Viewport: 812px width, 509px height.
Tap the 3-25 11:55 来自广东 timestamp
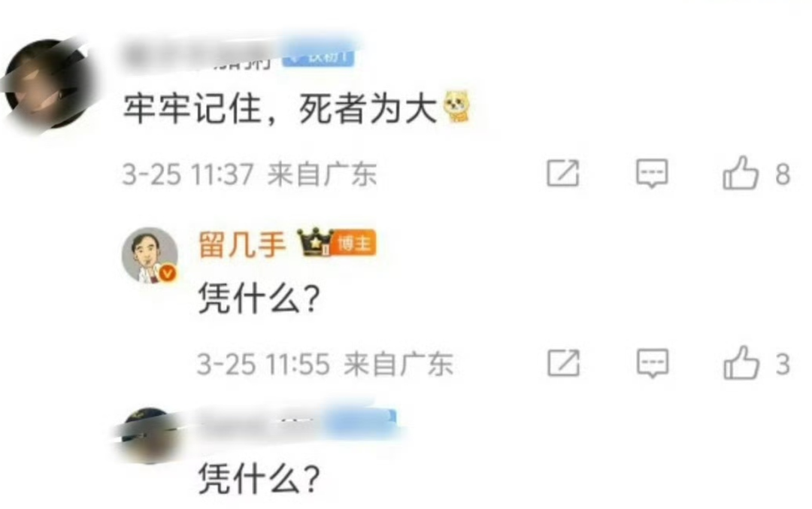(326, 363)
